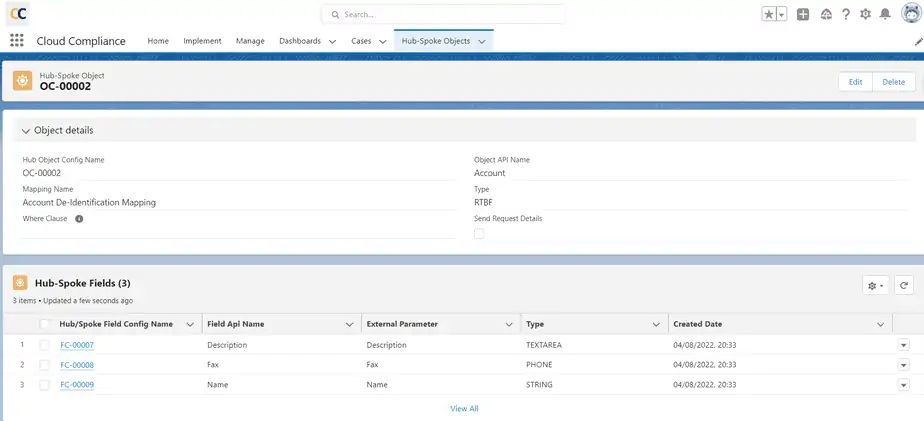Open the Setup gear icon
The image size is (924, 421).
(x=865, y=15)
